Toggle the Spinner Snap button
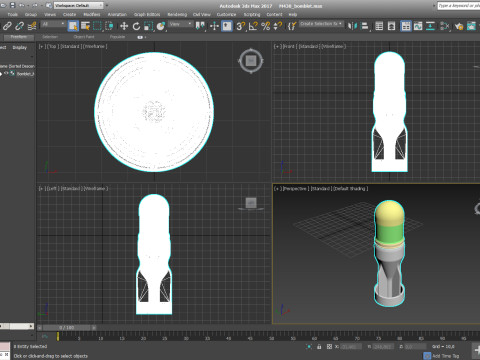Image resolution: width=480 pixels, height=360 pixels. pos(277,26)
